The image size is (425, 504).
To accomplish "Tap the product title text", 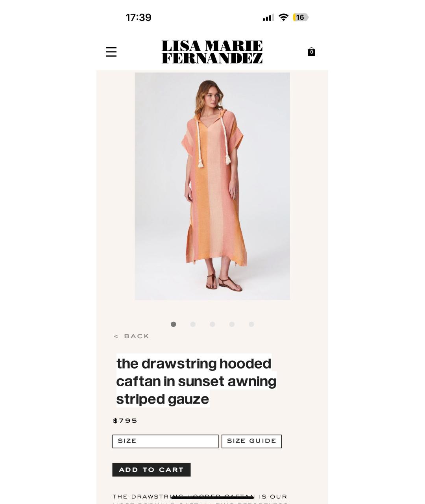I will (x=196, y=381).
